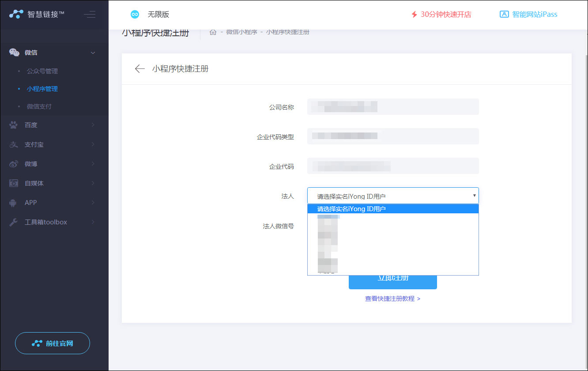Click the 自媒体 camera icon

tap(14, 183)
